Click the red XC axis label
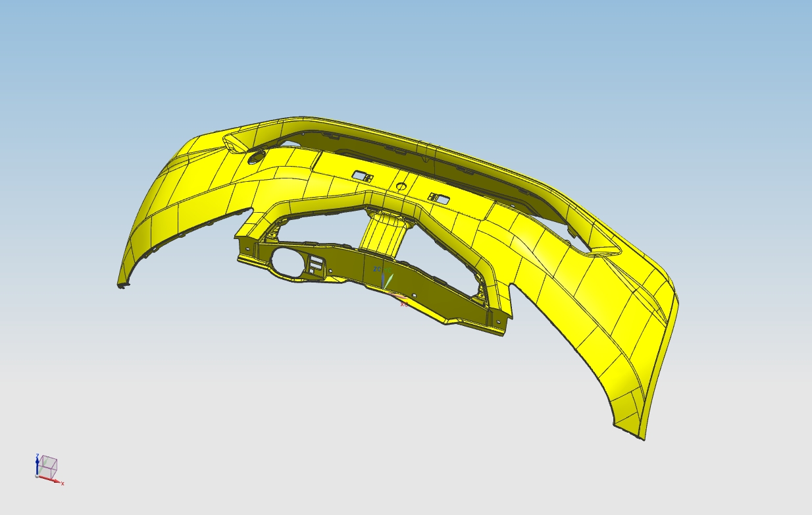The height and width of the screenshot is (515, 812). pyautogui.click(x=404, y=304)
